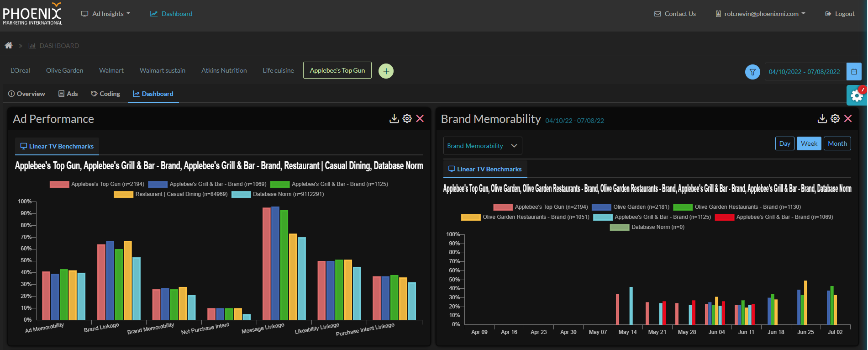
Task: Select the Atkins Nutrition project tab
Action: [x=224, y=70]
